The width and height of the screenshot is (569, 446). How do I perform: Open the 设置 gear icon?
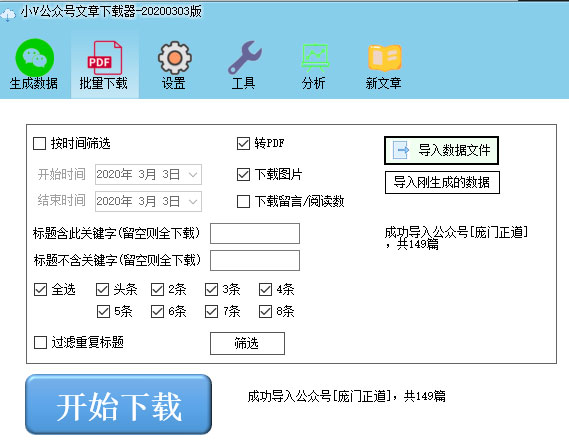point(175,58)
